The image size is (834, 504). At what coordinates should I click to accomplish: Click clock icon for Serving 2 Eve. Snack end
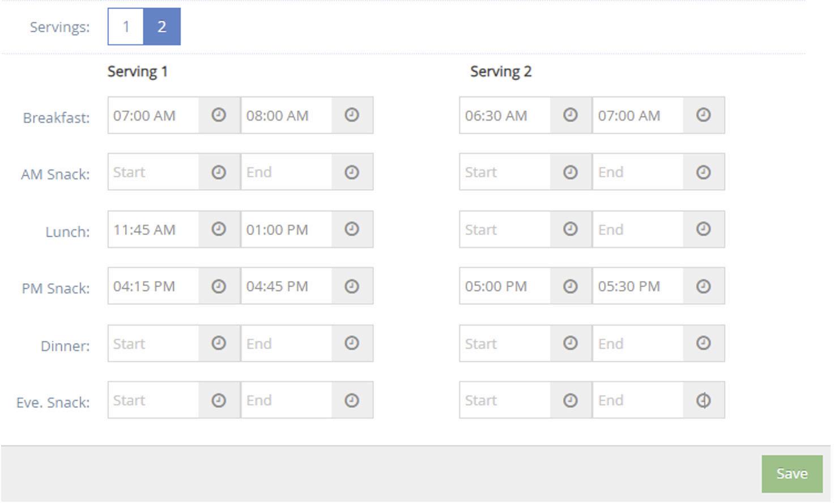[704, 401]
